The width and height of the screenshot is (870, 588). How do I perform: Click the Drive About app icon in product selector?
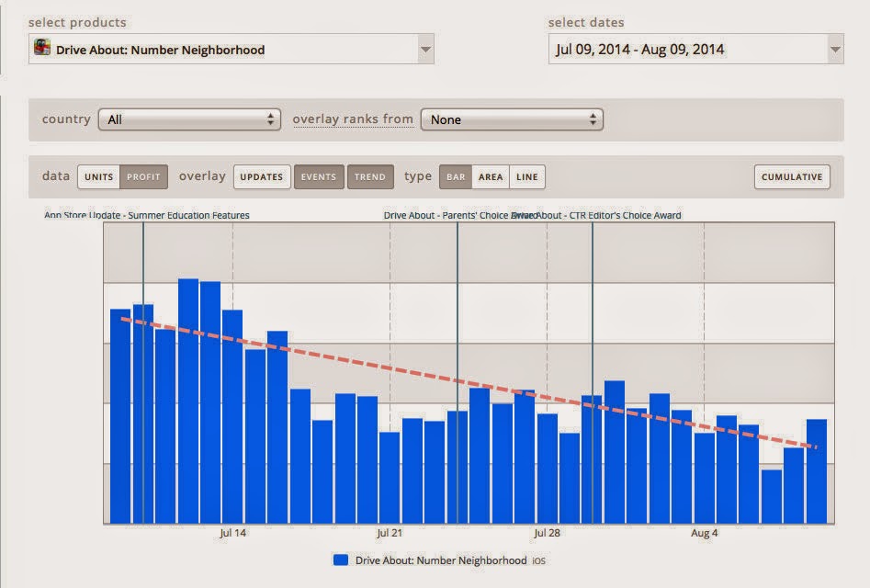click(42, 48)
